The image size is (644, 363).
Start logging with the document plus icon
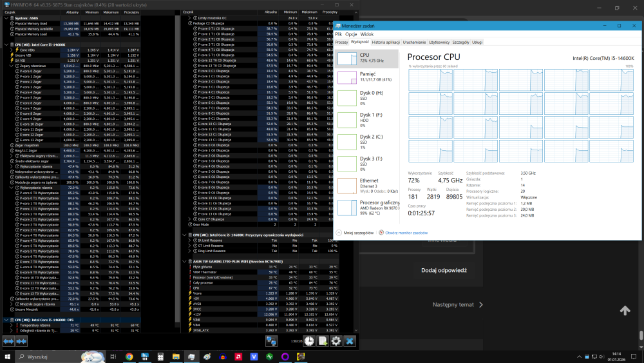[323, 341]
